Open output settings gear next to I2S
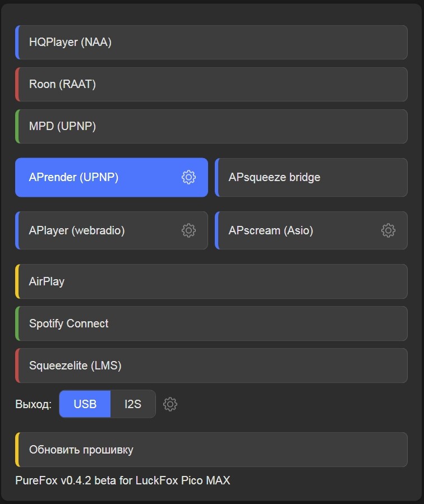 coord(170,404)
